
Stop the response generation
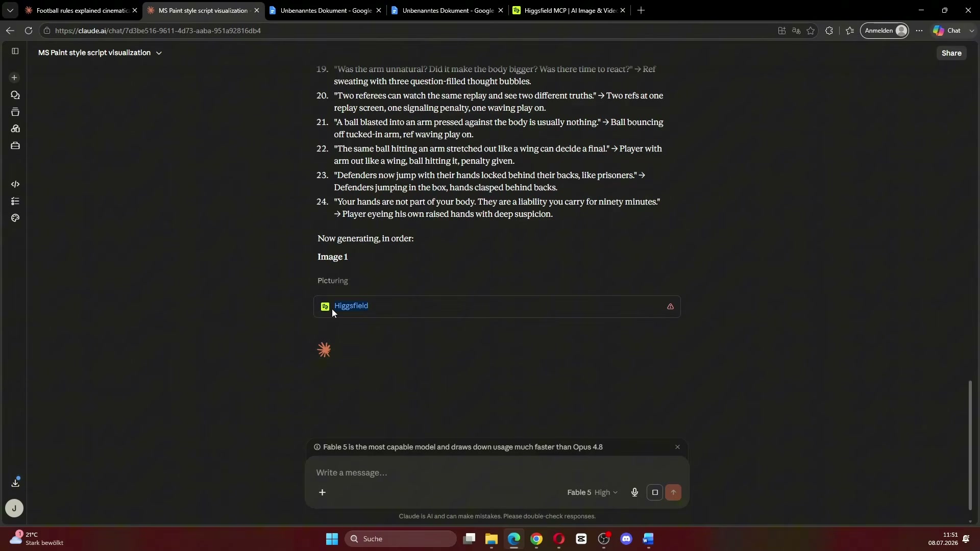(x=655, y=492)
